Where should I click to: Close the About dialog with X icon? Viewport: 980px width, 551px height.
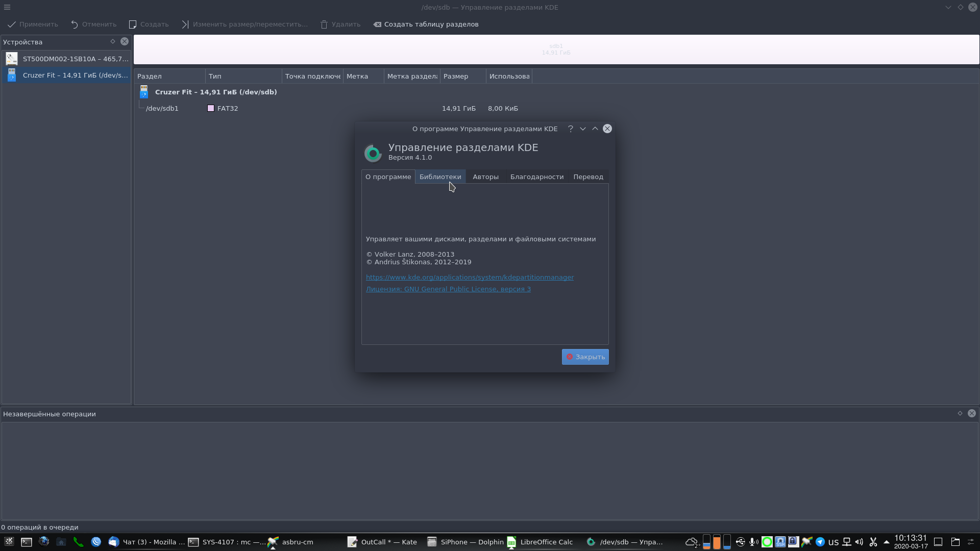[x=607, y=129]
